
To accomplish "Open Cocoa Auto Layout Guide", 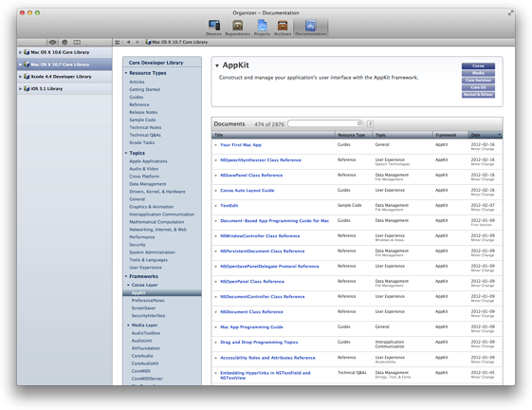I will [x=247, y=191].
